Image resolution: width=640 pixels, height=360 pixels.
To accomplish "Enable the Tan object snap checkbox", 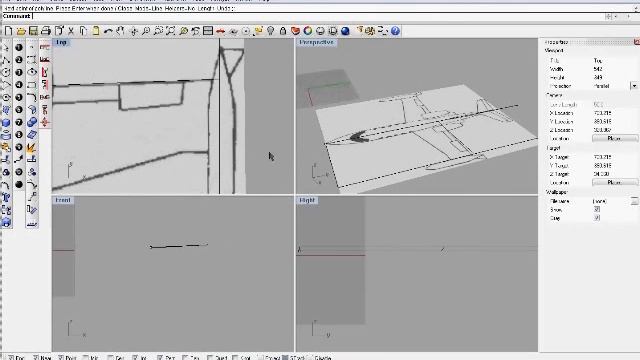I will tap(185, 358).
